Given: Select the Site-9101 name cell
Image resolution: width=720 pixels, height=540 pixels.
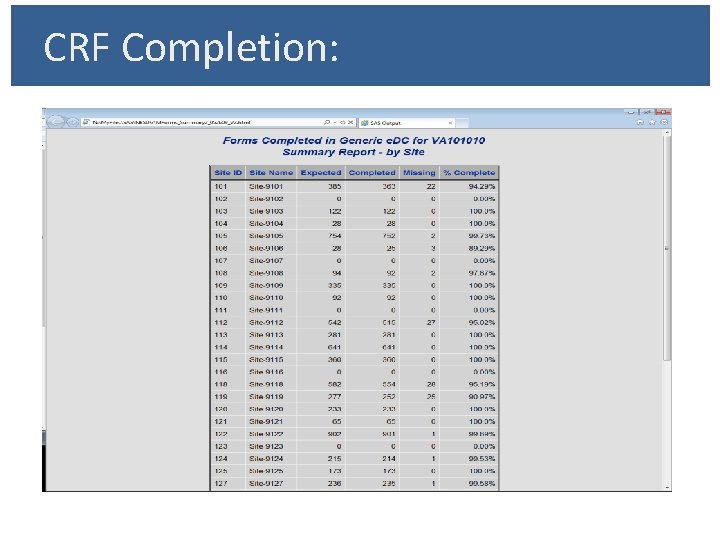Looking at the screenshot, I should [x=266, y=186].
